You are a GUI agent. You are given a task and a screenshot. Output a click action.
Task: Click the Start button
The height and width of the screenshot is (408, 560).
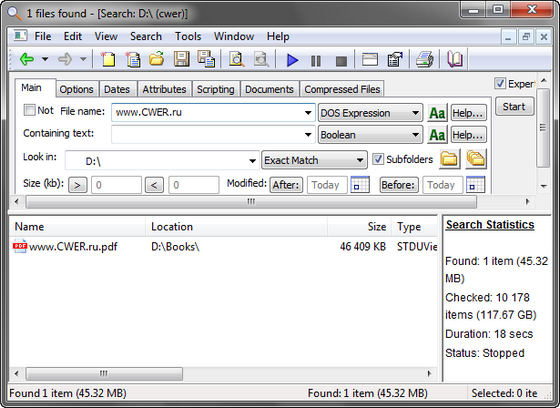(514, 106)
